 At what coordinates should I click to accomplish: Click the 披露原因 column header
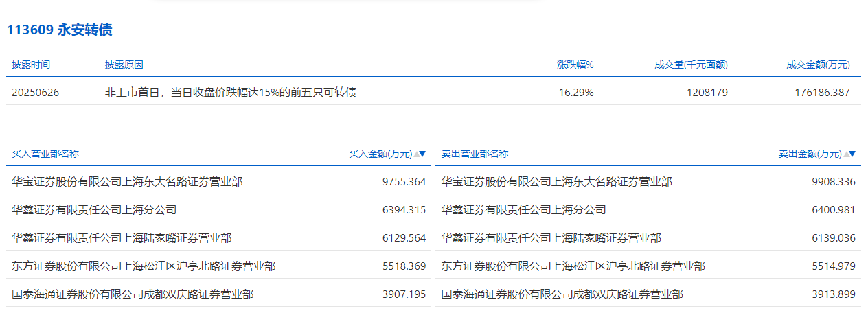click(124, 65)
